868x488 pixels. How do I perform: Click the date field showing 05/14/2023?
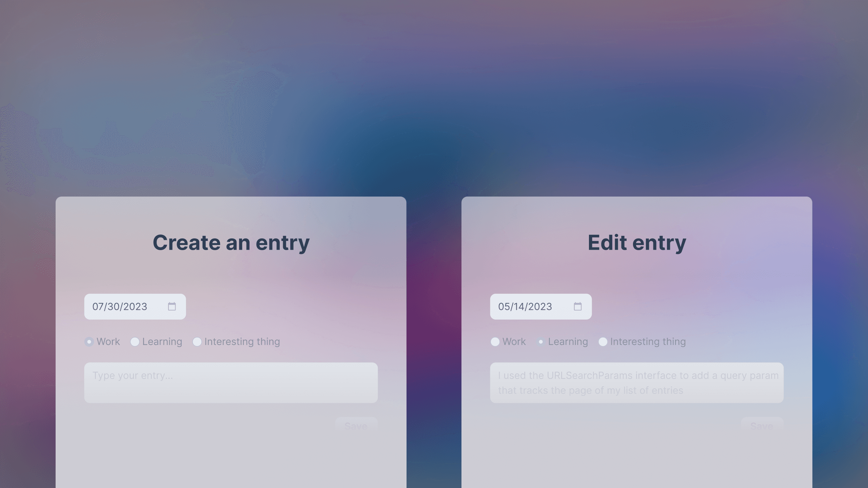[541, 306]
